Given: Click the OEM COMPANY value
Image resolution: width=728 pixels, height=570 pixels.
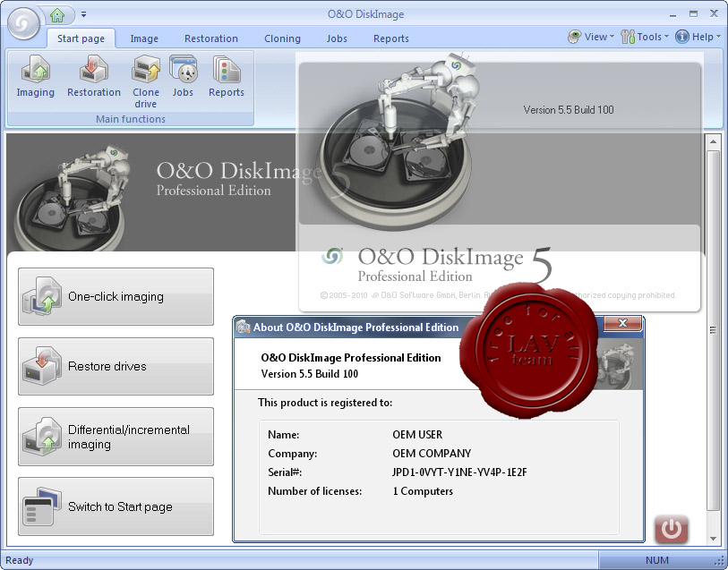Looking at the screenshot, I should (432, 453).
